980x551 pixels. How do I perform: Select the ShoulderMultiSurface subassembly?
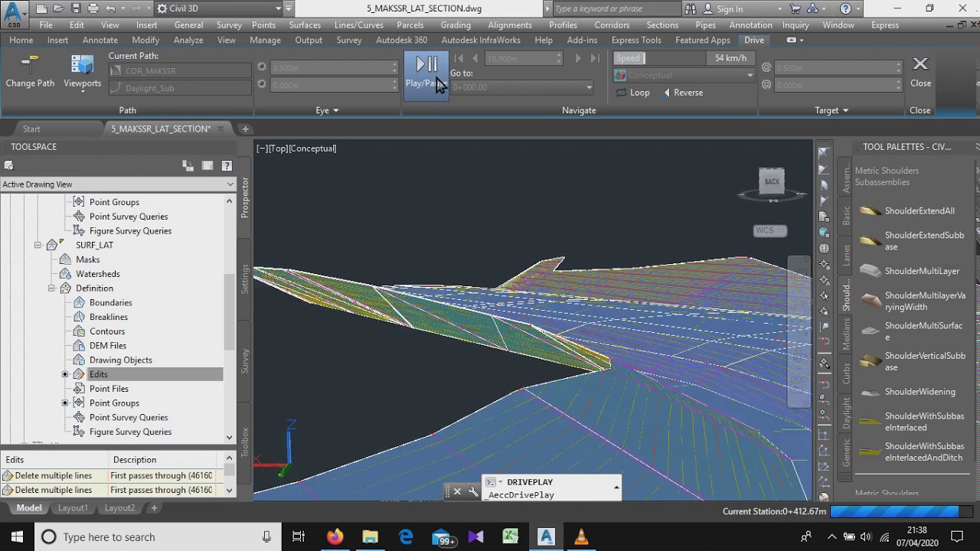coord(913,331)
